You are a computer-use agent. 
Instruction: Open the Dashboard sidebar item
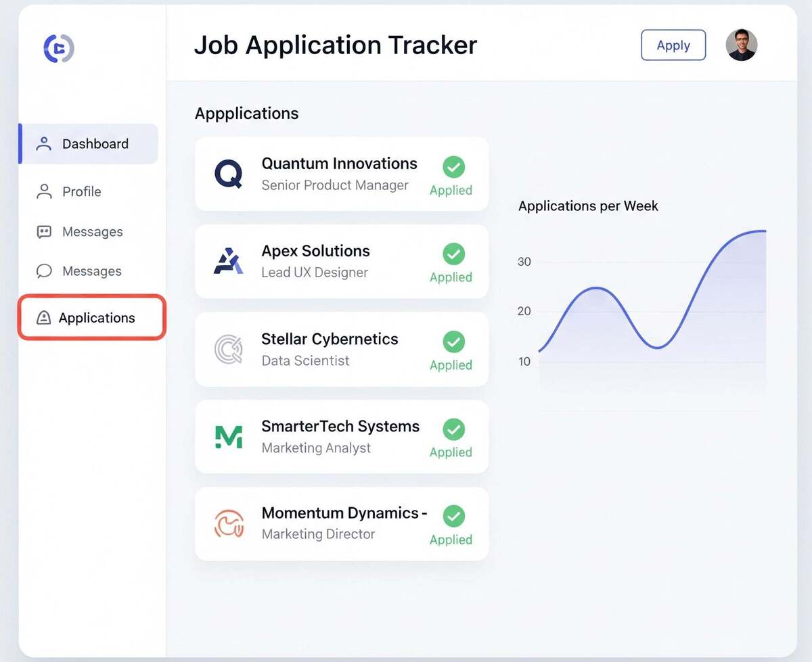pyautogui.click(x=89, y=143)
